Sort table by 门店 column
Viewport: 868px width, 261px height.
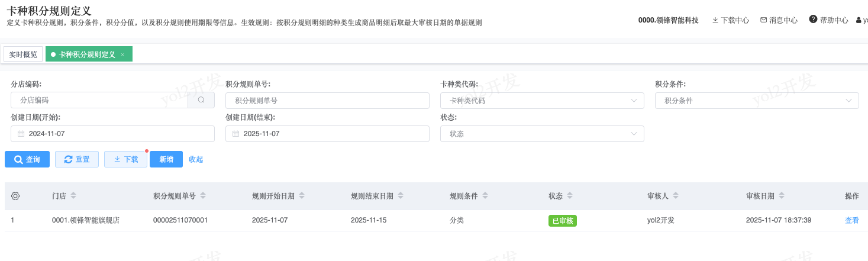tap(73, 196)
